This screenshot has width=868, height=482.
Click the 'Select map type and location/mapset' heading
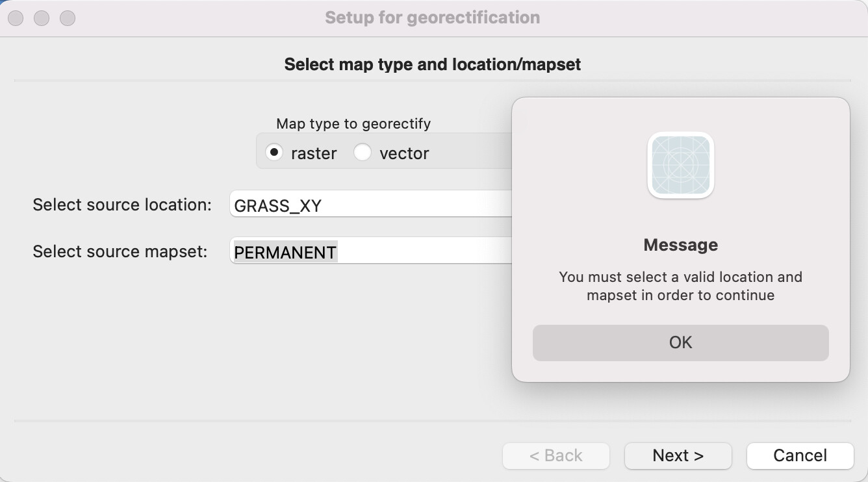pos(433,64)
